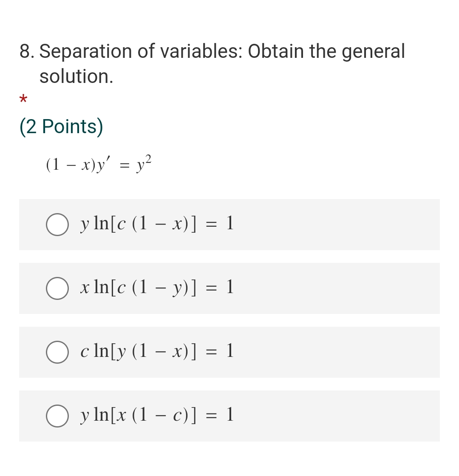Click the formula text x ln[c(1 − y)] = 1
Image resolution: width=459 pixels, height=476 pixels.
click(x=157, y=288)
